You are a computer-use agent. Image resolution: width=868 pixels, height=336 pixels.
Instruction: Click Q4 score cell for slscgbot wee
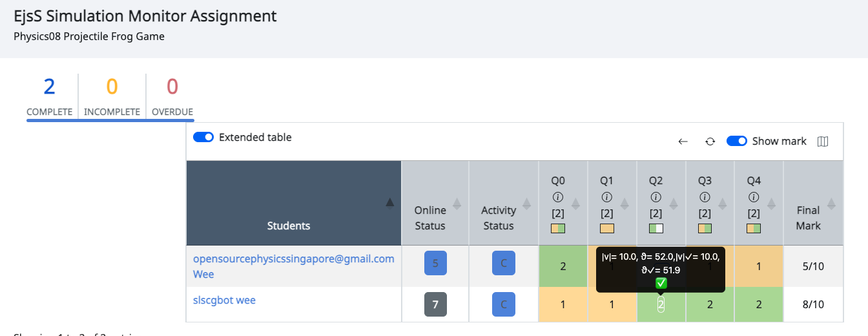759,304
